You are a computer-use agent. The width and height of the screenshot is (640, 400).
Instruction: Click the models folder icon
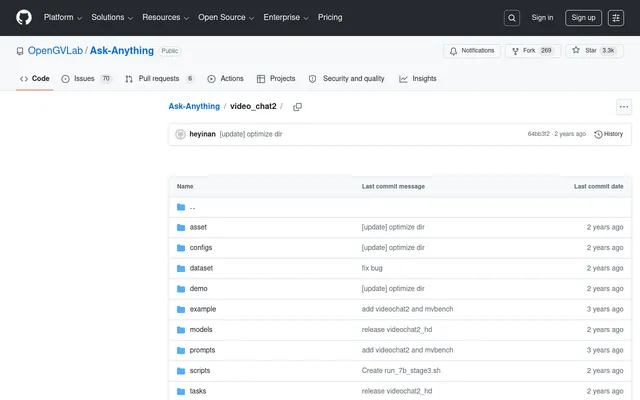tap(181, 330)
